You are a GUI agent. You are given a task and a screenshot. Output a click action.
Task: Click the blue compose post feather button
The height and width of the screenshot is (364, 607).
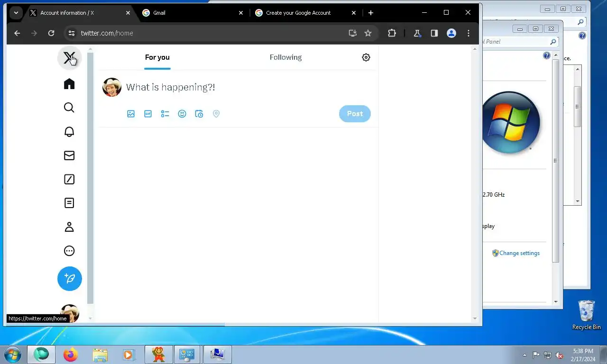[70, 279]
